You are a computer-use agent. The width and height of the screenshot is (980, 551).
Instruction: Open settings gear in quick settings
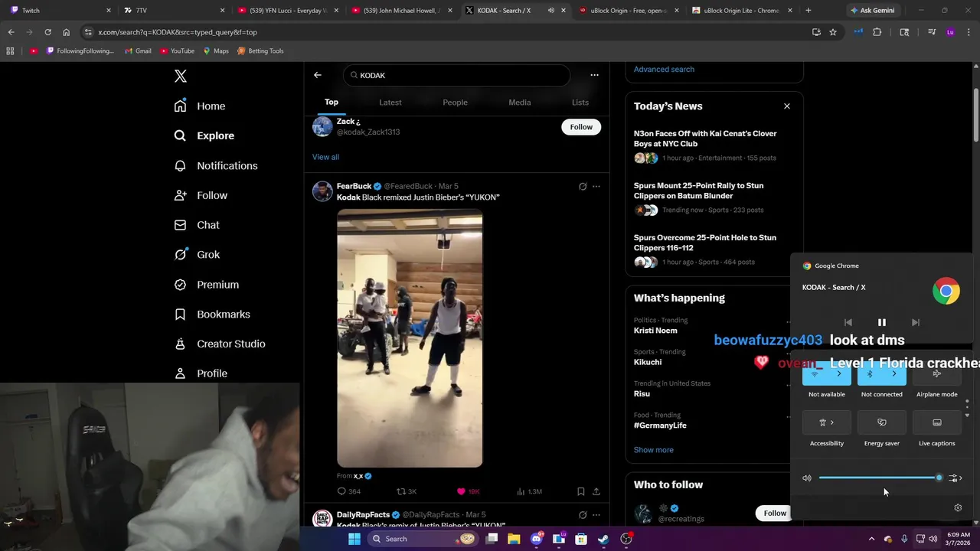[958, 508]
